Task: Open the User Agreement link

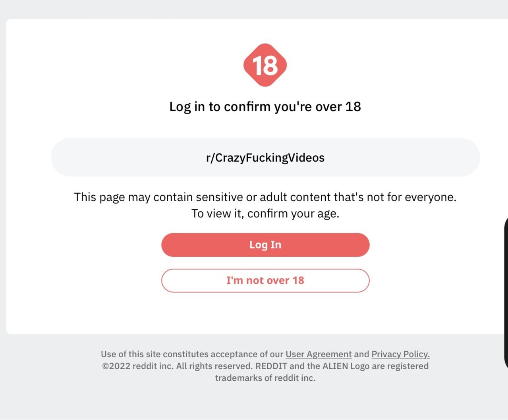Action: pos(319,354)
